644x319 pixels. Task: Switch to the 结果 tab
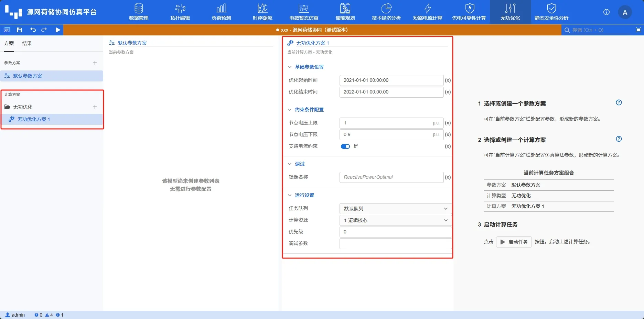point(27,43)
